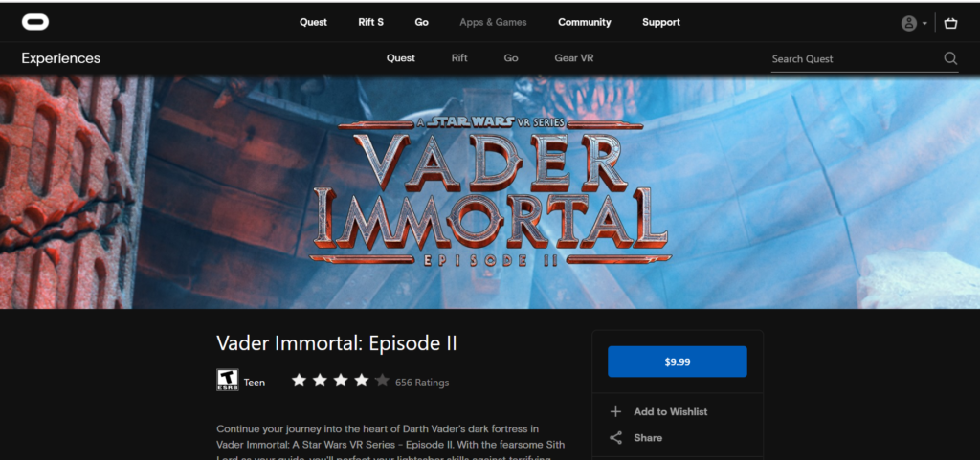Open the shopping cart icon
This screenshot has width=980, height=460.
pos(950,23)
